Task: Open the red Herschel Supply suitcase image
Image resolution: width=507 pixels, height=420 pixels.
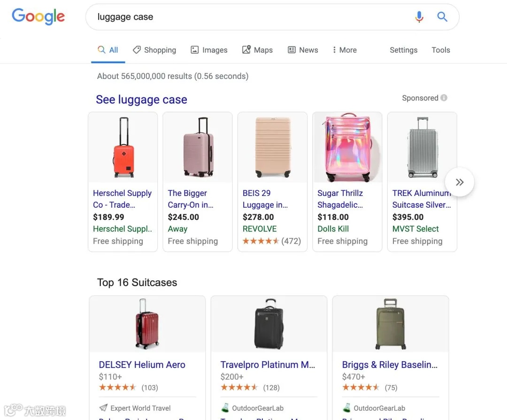Action: coord(123,148)
